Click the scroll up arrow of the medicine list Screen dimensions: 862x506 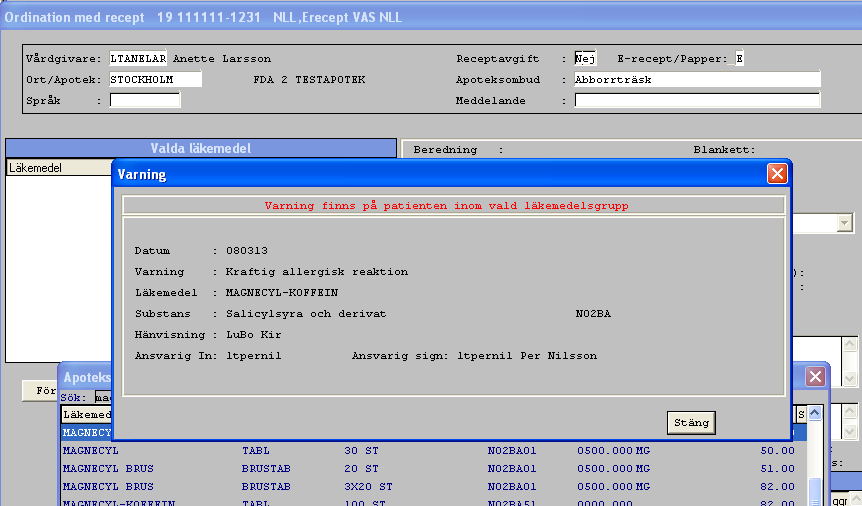815,412
